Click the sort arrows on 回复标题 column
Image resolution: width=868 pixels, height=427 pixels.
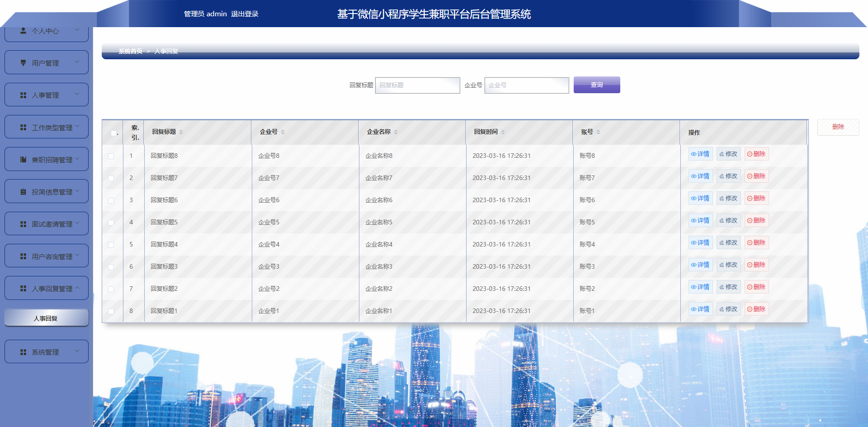[181, 132]
